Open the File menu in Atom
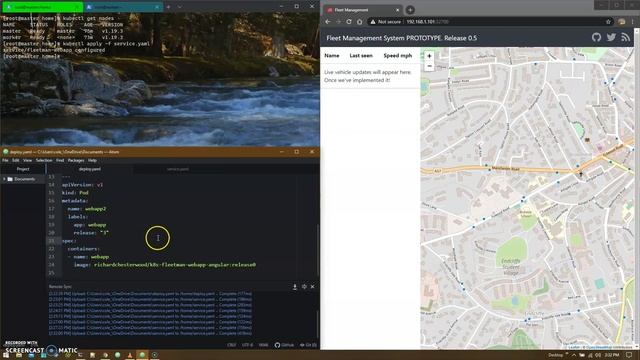 pos(5,160)
